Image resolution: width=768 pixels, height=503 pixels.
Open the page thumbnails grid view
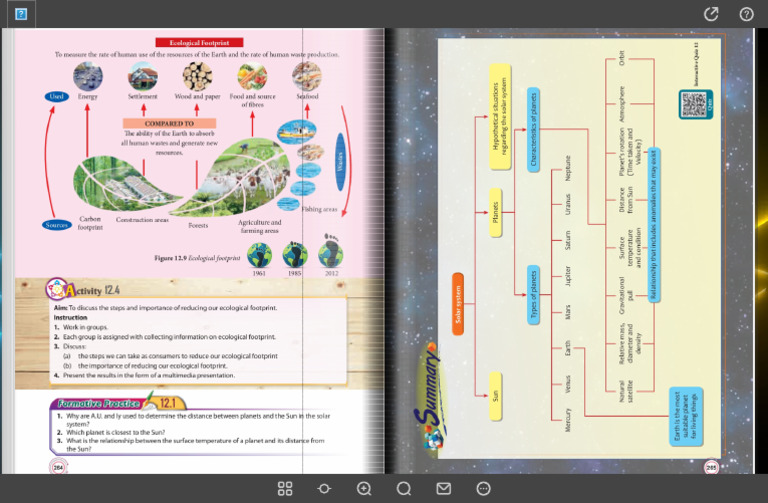coord(285,488)
